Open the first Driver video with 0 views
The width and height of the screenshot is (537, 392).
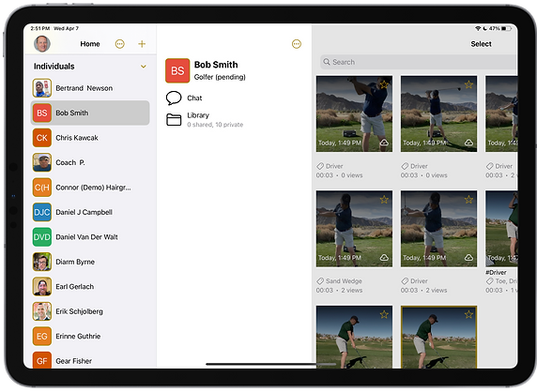(354, 113)
